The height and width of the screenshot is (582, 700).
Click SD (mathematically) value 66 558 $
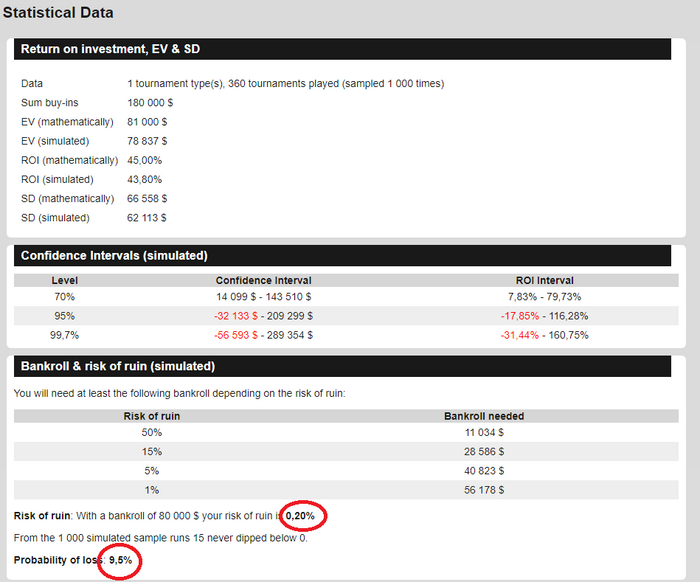[x=147, y=199]
